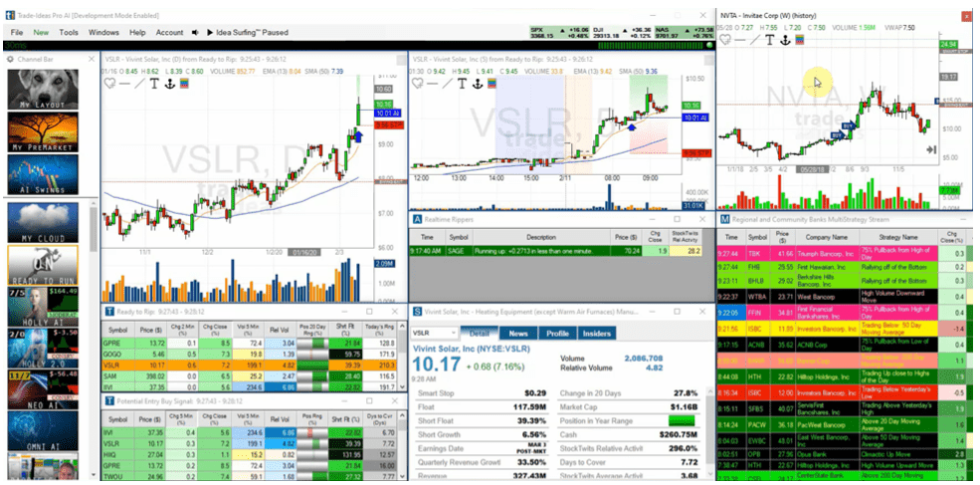
Task: Open the Windows menu
Action: coord(103,32)
